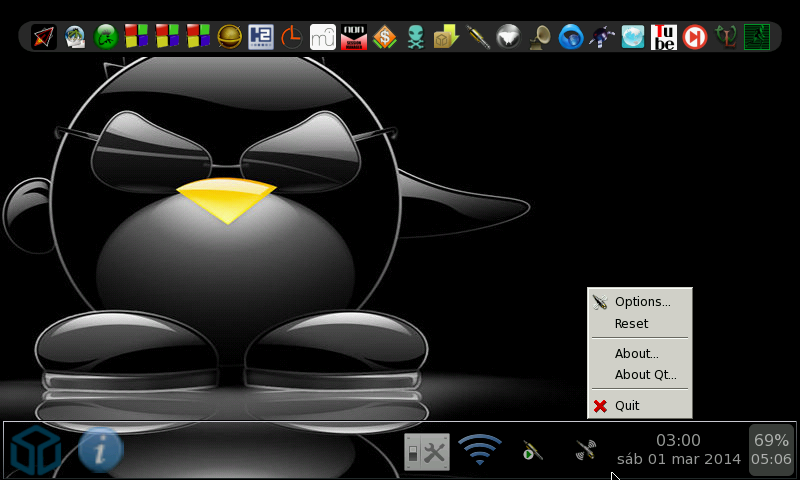
Task: Open the first colored-squares dock icon
Action: click(x=136, y=37)
